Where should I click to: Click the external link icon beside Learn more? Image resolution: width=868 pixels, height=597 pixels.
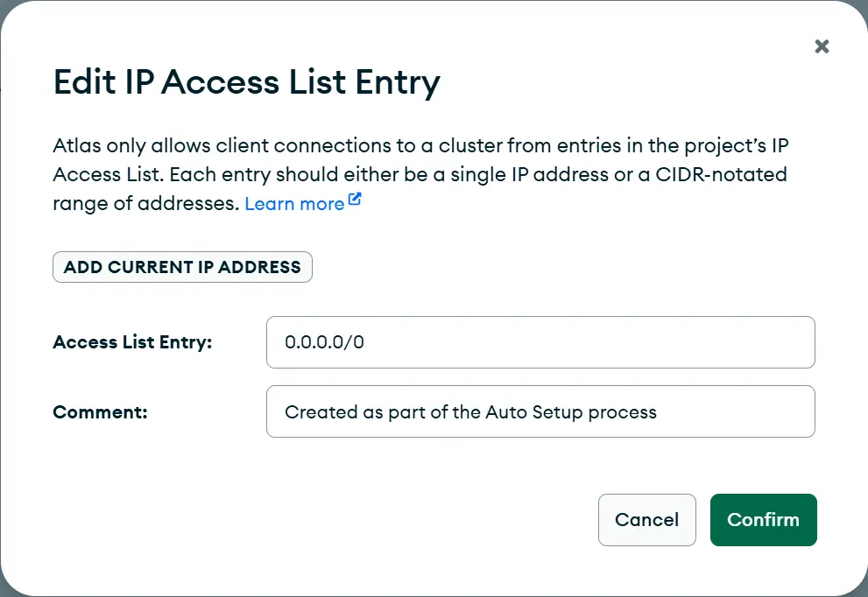(355, 200)
